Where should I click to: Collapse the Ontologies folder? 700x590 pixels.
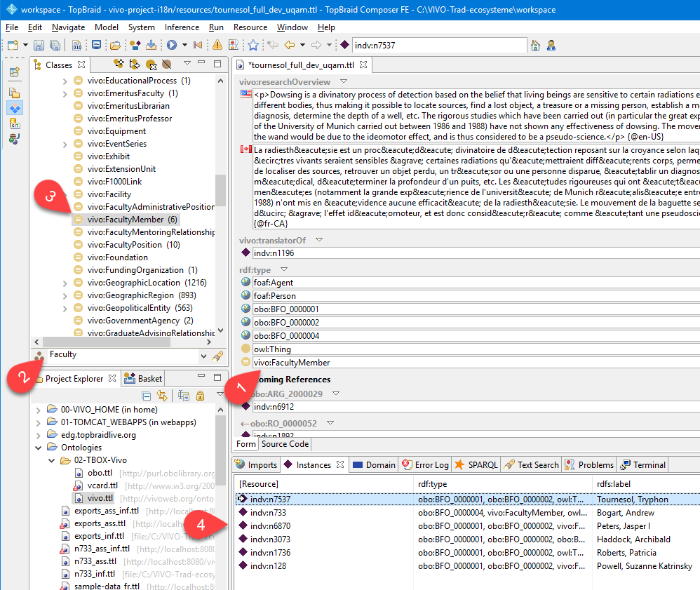tap(39, 448)
